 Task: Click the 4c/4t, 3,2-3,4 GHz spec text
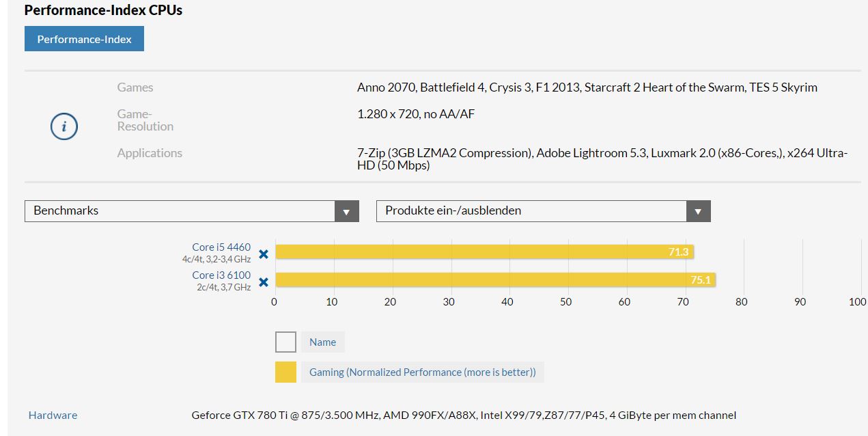(x=216, y=259)
